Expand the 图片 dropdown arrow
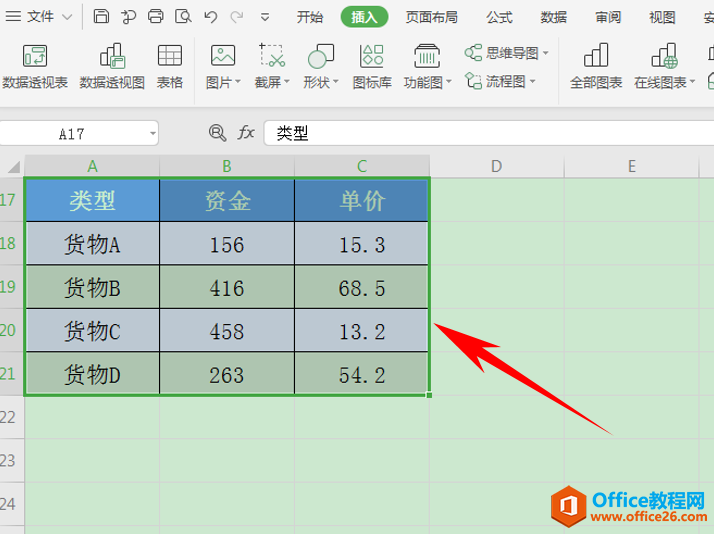Image resolution: width=714 pixels, height=534 pixels. click(238, 82)
